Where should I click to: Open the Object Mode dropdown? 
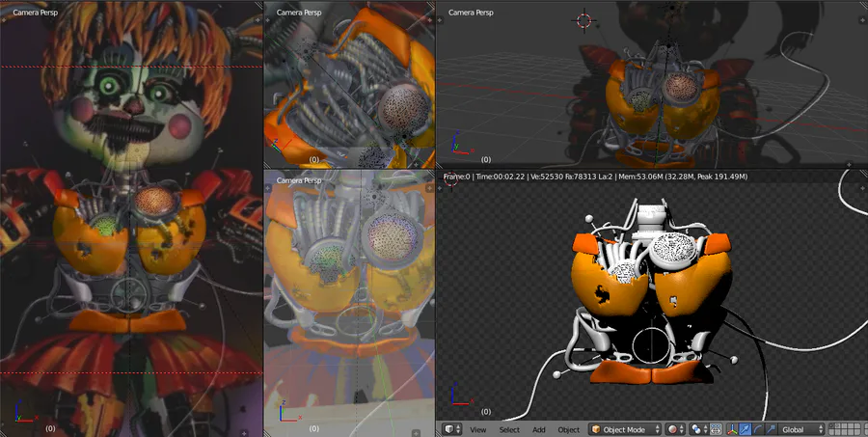626,429
